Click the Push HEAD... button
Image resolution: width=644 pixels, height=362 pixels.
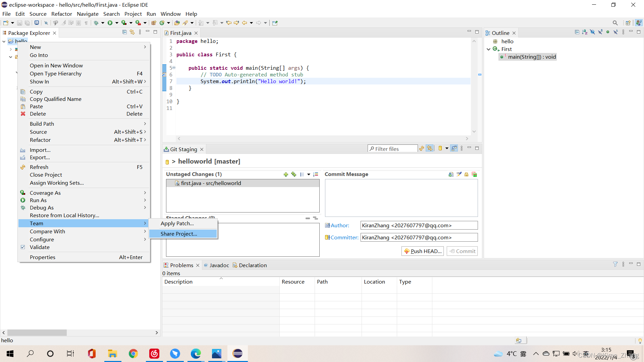(423, 251)
